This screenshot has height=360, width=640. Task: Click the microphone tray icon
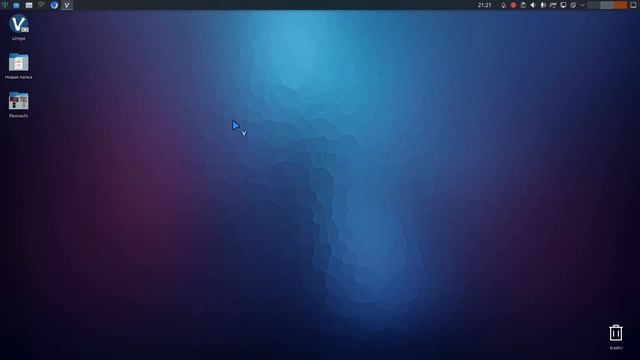543,5
